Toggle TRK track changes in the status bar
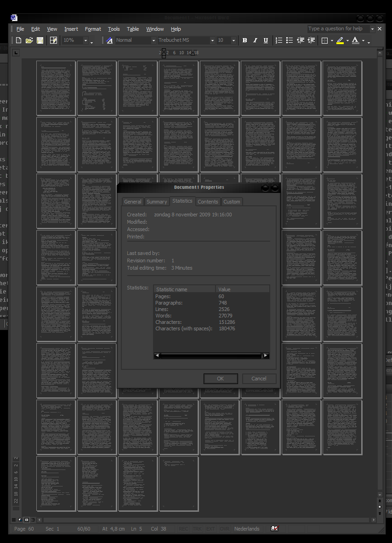This screenshot has height=543, width=392. pyautogui.click(x=198, y=529)
